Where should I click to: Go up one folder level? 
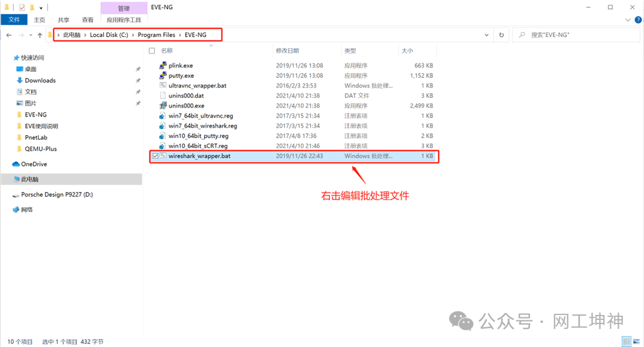pos(40,35)
